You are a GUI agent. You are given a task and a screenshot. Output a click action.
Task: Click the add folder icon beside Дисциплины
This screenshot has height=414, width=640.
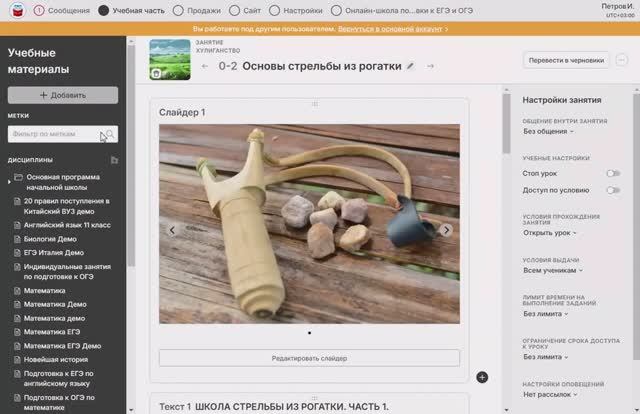(x=114, y=160)
